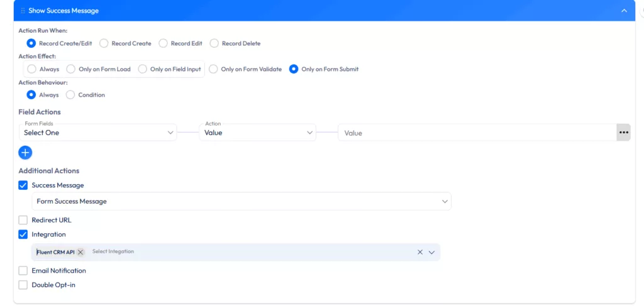Viewport: 644px width, 306px height.
Task: Remove the Fluent CRM API integration tag
Action: click(x=80, y=252)
